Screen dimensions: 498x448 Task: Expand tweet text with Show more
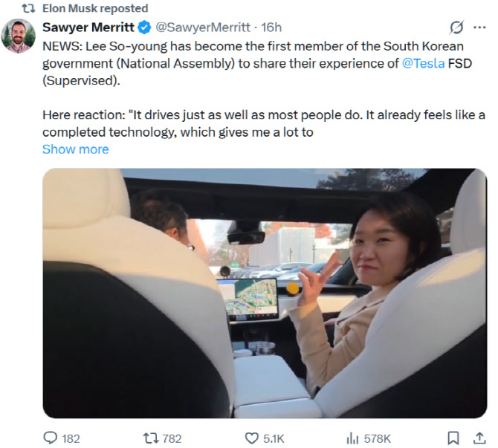point(75,149)
